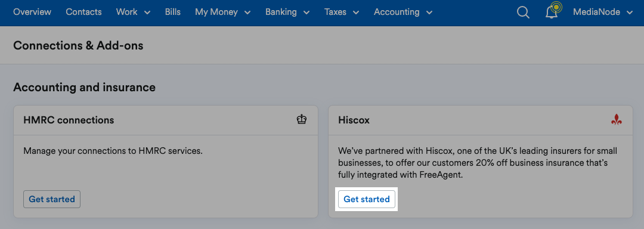Open notifications bell icon

click(552, 11)
